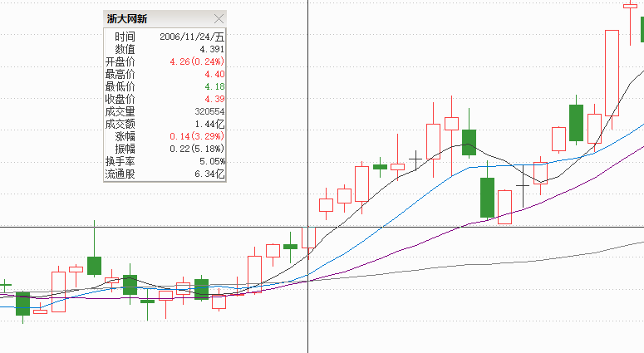
Task: Click the 振幅 amplitude row
Action: click(165, 149)
